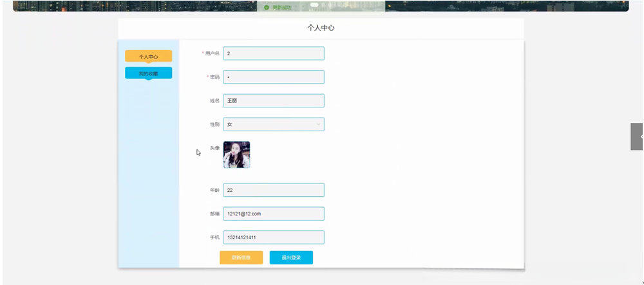Click the 性别 dropdown chevron arrow
Viewport: 644px width, 285px height.
[318, 124]
